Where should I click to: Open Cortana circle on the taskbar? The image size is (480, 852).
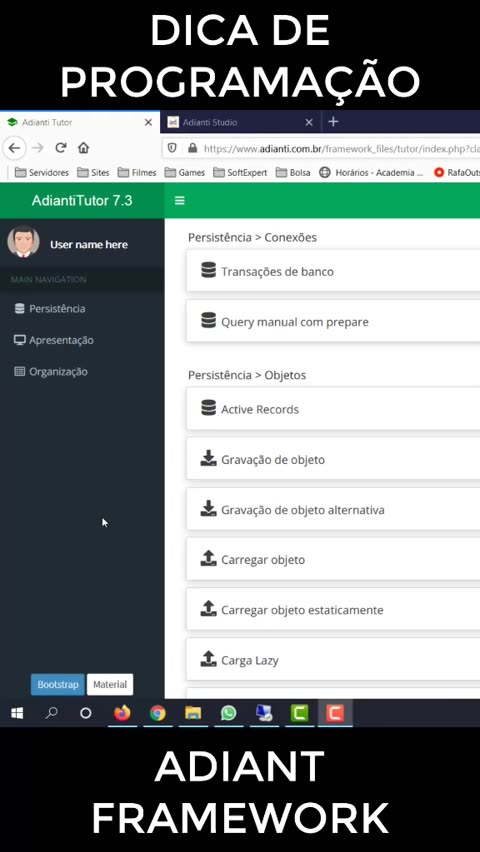(86, 713)
